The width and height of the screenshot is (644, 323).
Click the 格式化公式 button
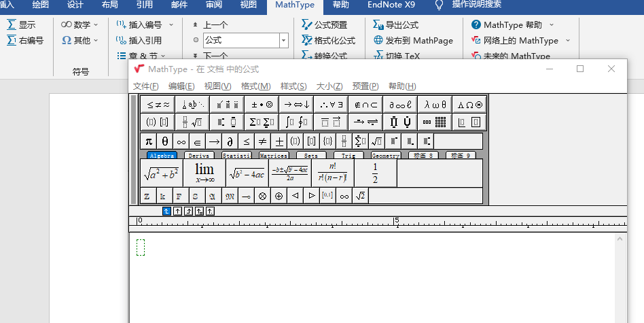[329, 40]
